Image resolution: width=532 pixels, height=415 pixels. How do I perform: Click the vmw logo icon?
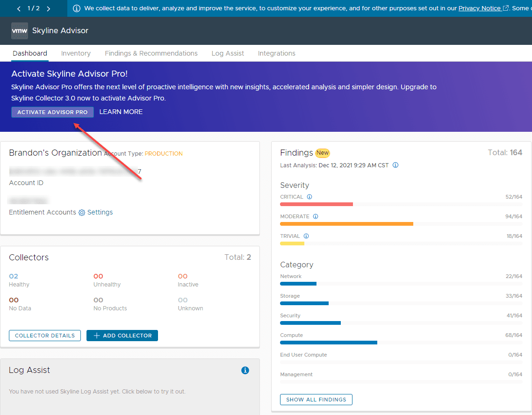[19, 30]
